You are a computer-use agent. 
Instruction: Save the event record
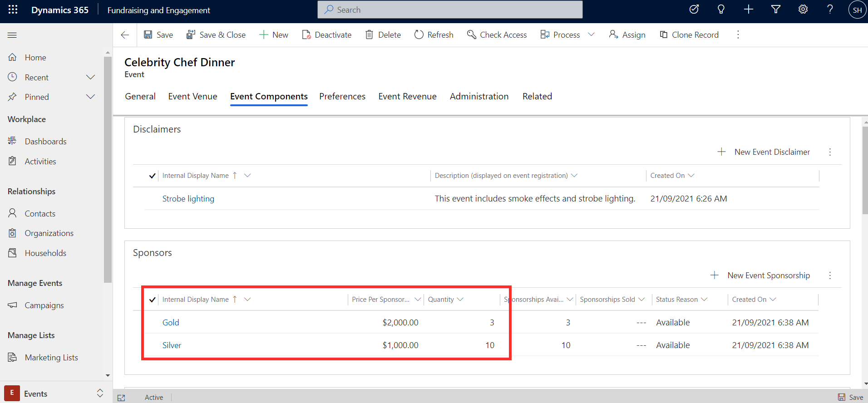[x=158, y=35]
